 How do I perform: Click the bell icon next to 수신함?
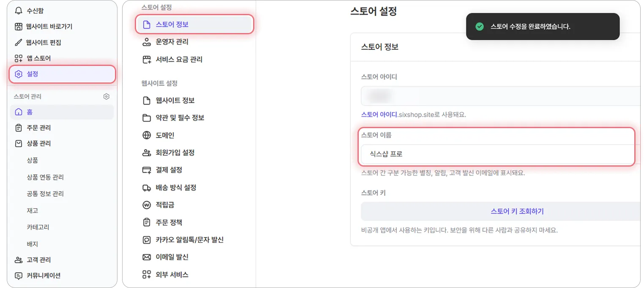click(x=18, y=11)
